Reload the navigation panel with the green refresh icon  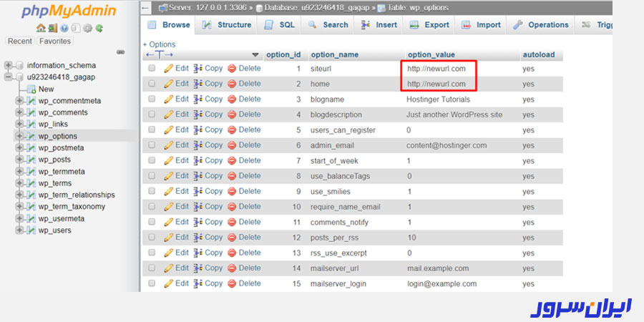[x=99, y=29]
